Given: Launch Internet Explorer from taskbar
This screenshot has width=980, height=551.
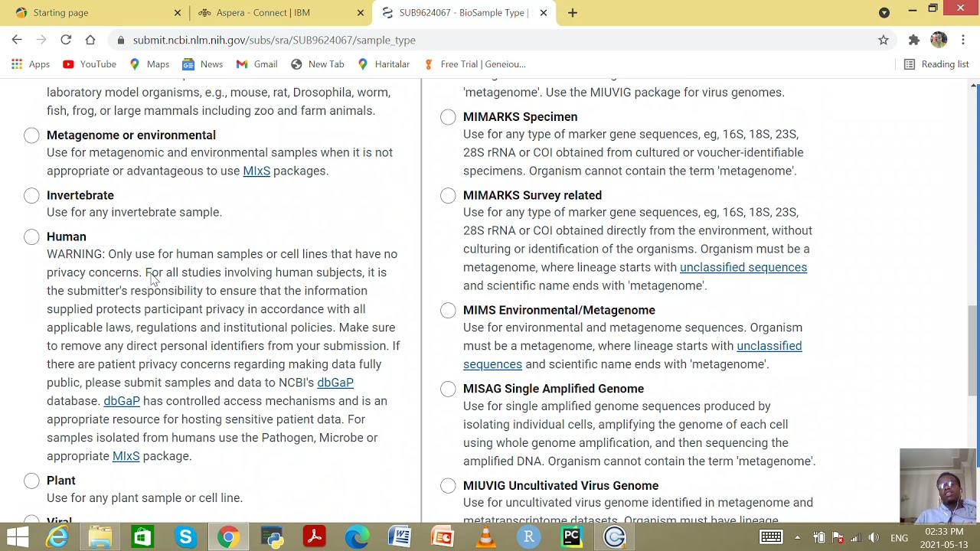Looking at the screenshot, I should (x=57, y=537).
